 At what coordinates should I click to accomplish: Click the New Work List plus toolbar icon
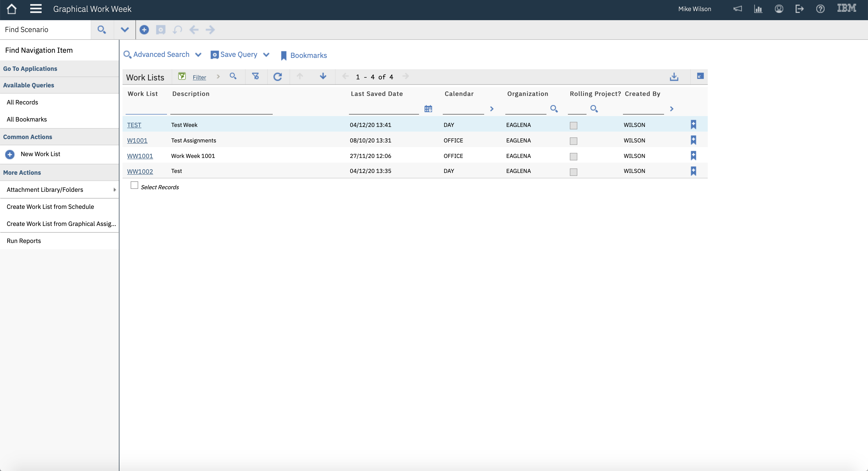pos(144,30)
